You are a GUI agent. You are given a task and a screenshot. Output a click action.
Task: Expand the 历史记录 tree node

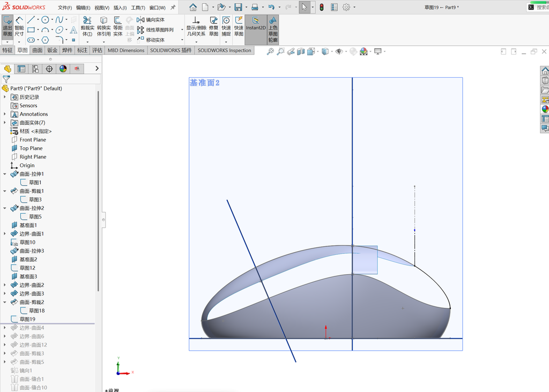click(x=4, y=97)
